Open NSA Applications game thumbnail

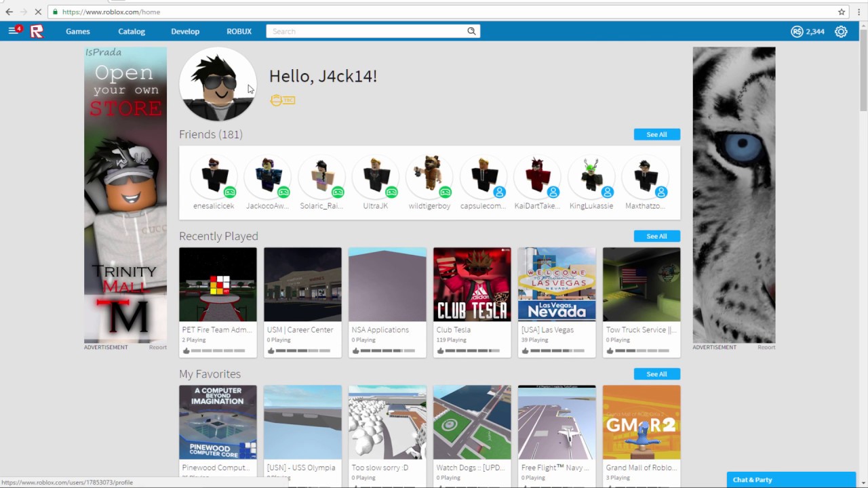tap(387, 284)
